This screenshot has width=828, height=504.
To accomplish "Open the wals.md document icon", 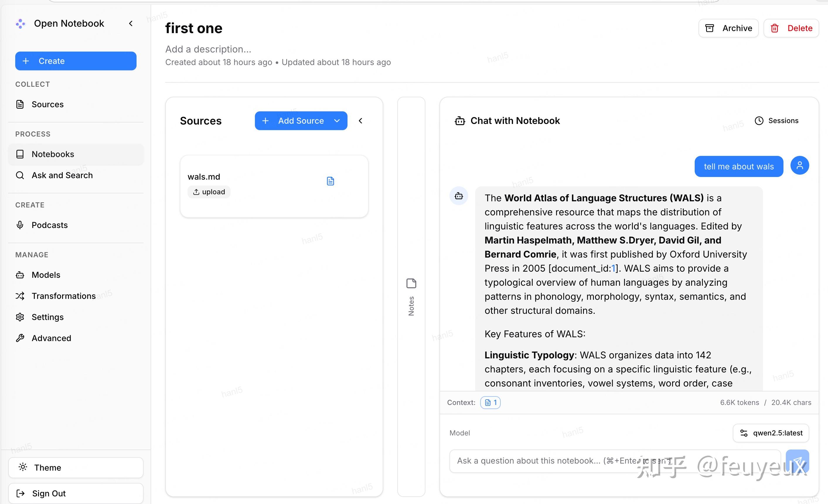I will coord(330,181).
